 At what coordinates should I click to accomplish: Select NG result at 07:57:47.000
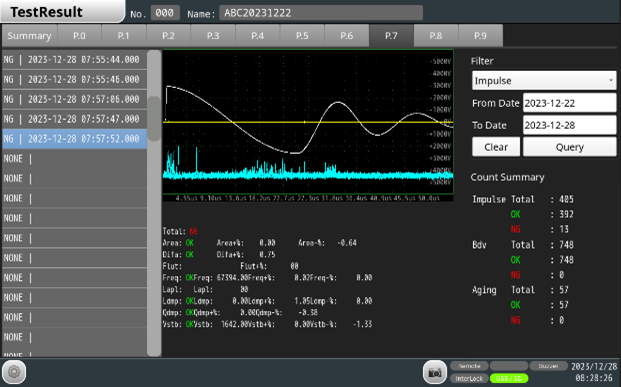74,119
